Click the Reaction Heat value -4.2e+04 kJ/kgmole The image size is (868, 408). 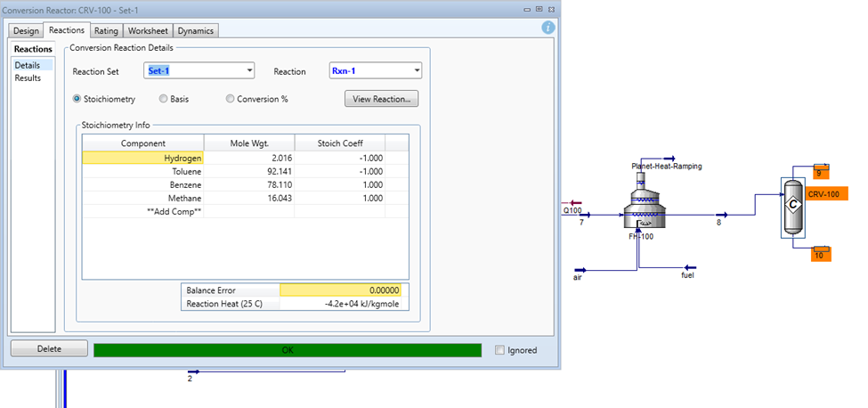click(x=340, y=304)
